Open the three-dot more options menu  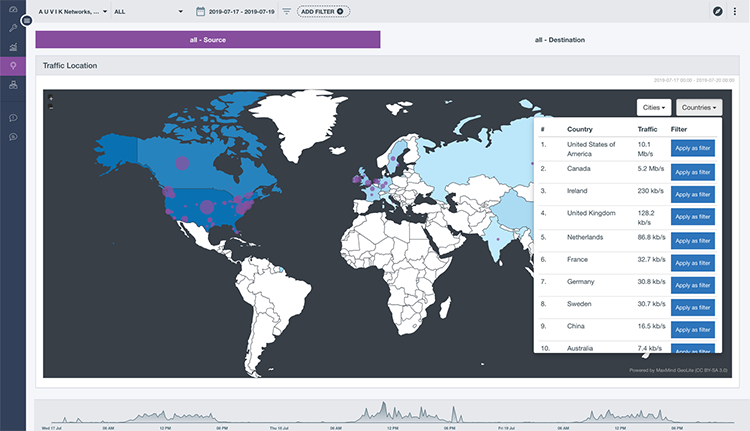735,11
